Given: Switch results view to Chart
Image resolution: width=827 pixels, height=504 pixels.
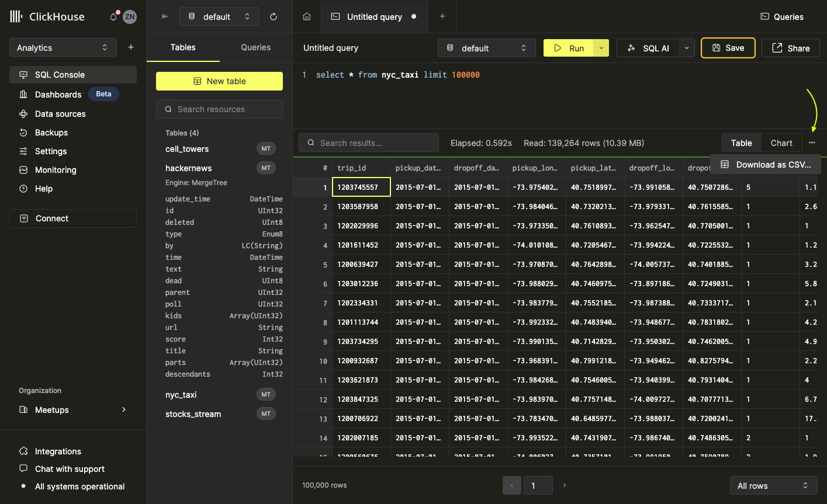Looking at the screenshot, I should point(781,143).
